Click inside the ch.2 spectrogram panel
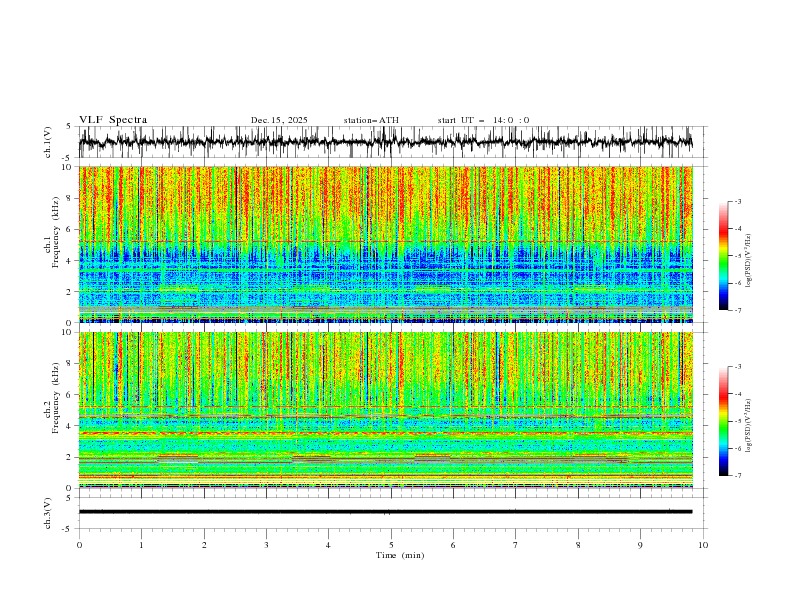792x612 pixels. (x=385, y=410)
